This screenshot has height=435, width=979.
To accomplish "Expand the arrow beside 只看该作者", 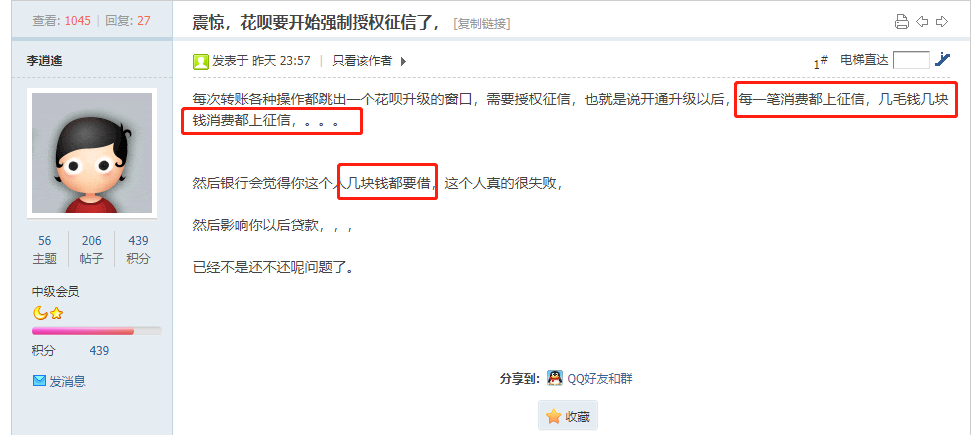I will [403, 61].
